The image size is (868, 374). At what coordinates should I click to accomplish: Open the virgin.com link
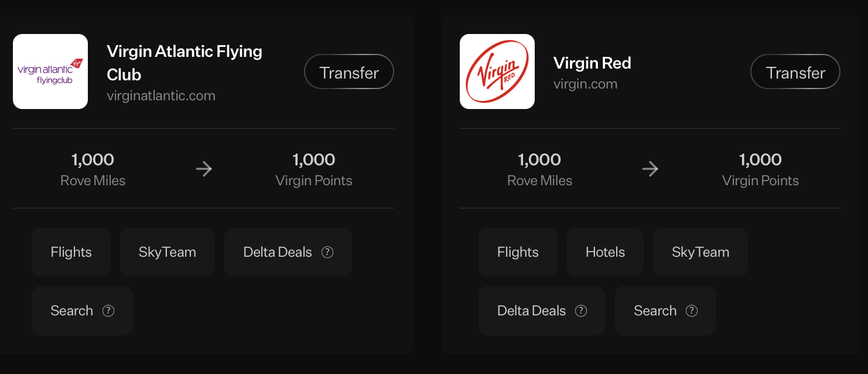click(x=585, y=84)
